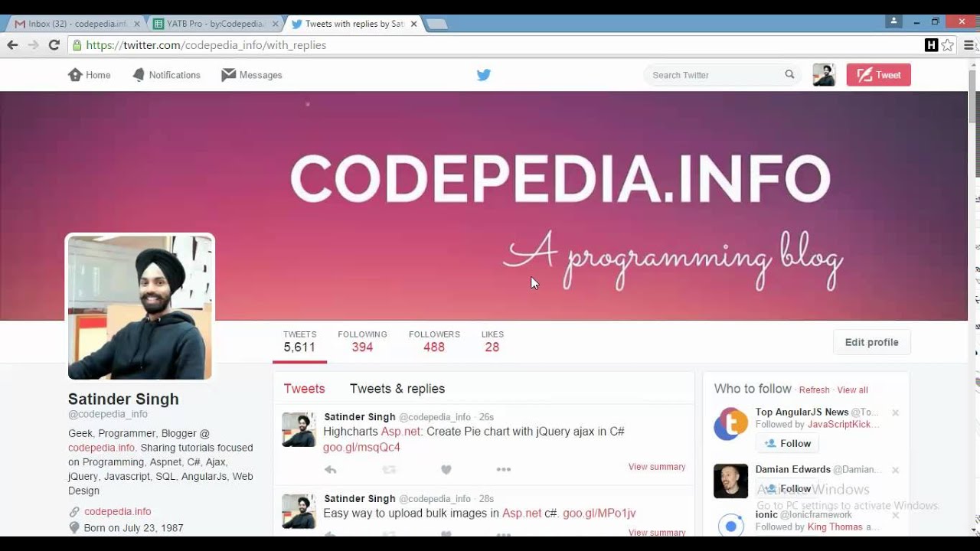Screen dimensions: 980x551
Task: Open Twitter Messages
Action: tap(252, 75)
